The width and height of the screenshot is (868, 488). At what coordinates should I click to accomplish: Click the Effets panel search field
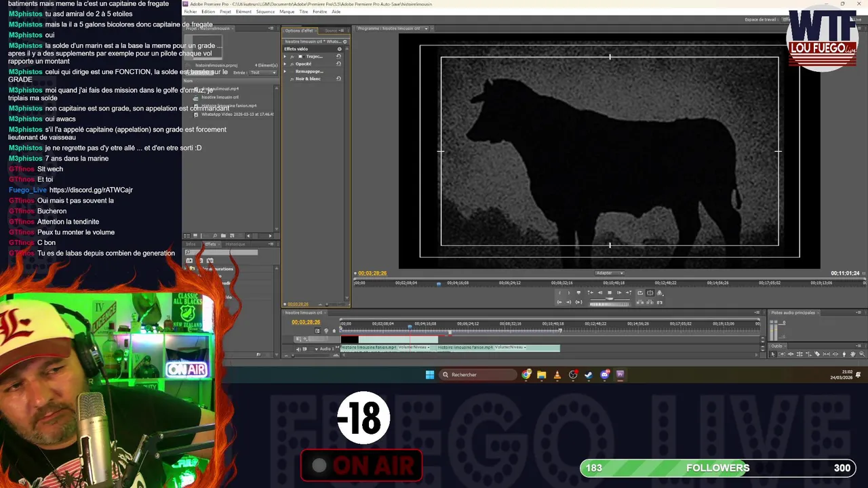click(222, 252)
